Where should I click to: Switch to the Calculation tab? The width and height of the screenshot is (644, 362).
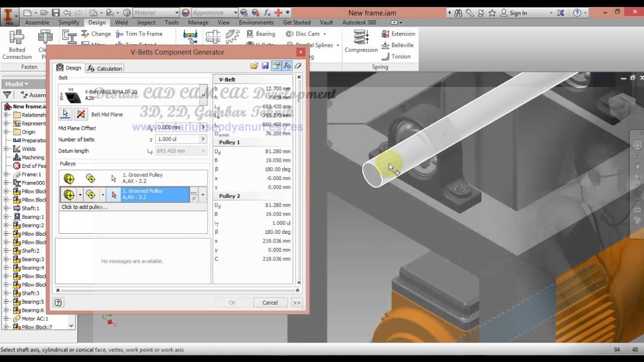105,68
